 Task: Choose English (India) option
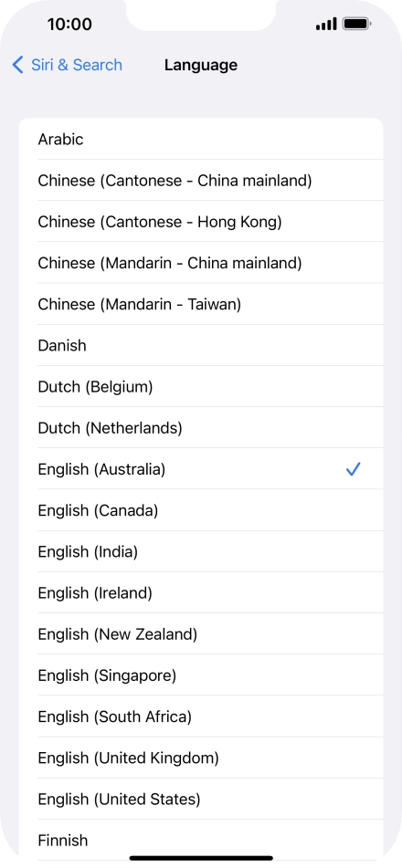[x=201, y=551]
